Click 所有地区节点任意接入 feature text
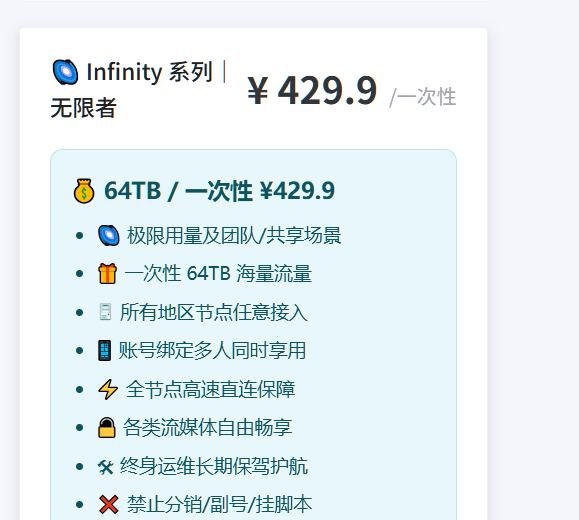This screenshot has height=520, width=579. [213, 312]
